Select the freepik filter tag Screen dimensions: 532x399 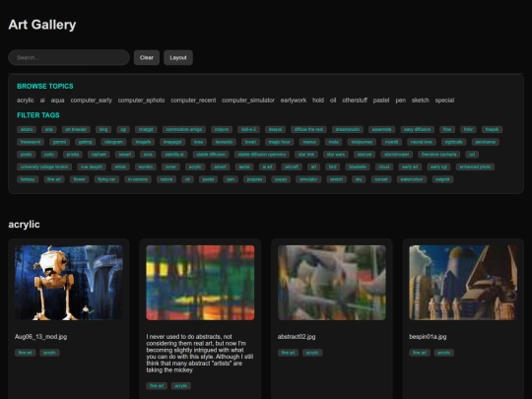tap(492, 130)
